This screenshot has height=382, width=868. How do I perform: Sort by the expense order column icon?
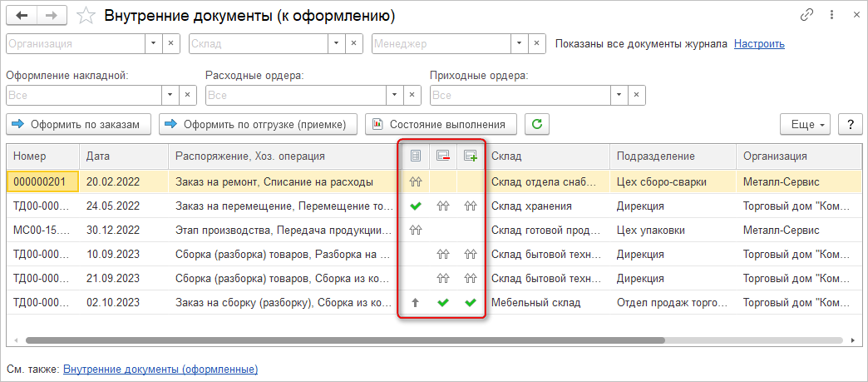(443, 156)
